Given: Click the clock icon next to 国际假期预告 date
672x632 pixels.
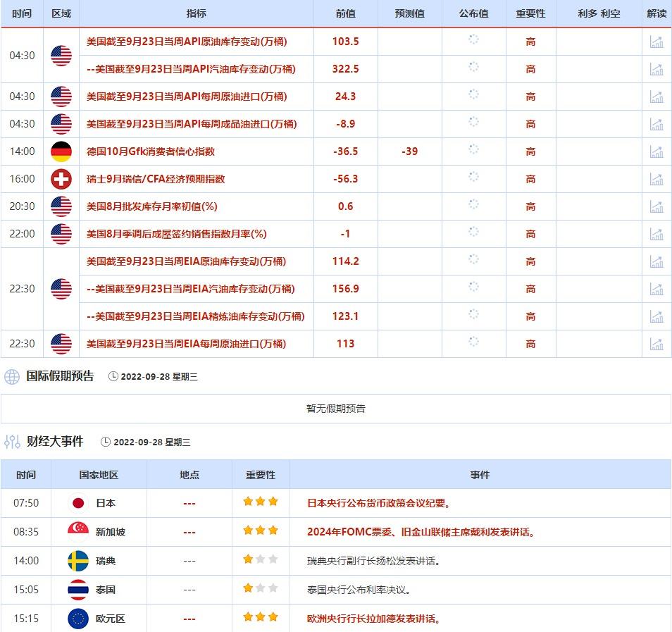Looking at the screenshot, I should (x=113, y=376).
